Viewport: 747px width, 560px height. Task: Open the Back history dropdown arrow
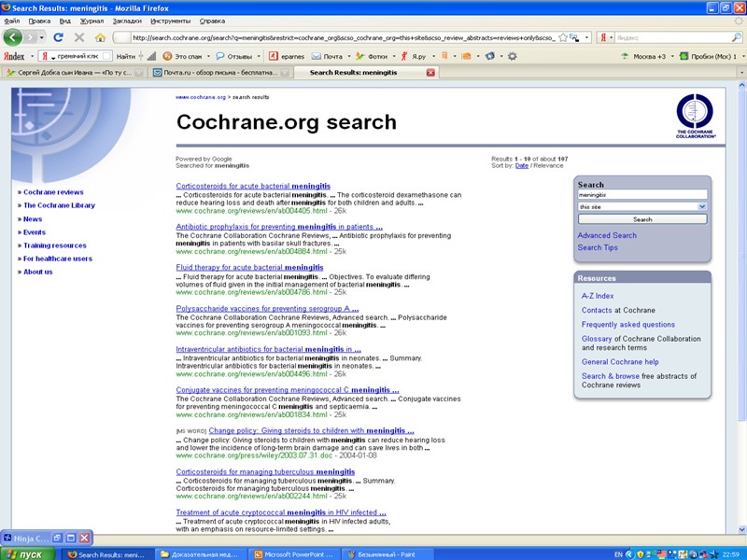point(42,37)
